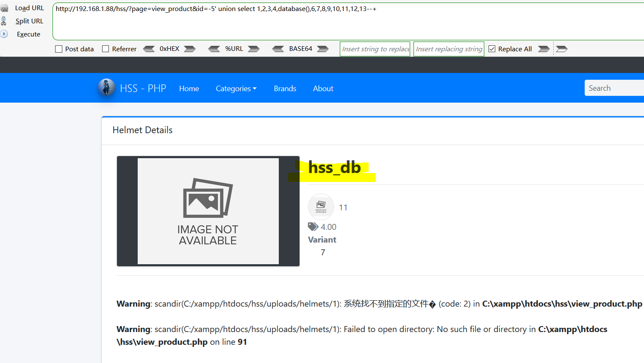644x363 pixels.
Task: Click the right arrow after BASE64
Action: point(323,49)
